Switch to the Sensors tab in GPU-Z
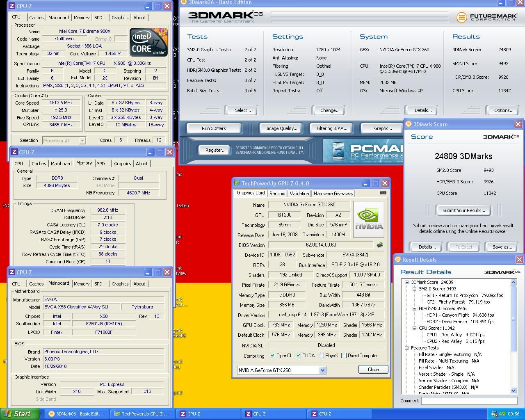 click(277, 194)
